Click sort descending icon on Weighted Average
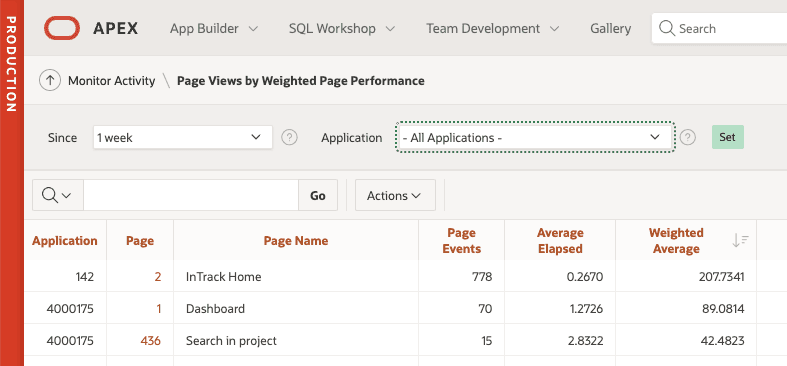 coord(740,240)
